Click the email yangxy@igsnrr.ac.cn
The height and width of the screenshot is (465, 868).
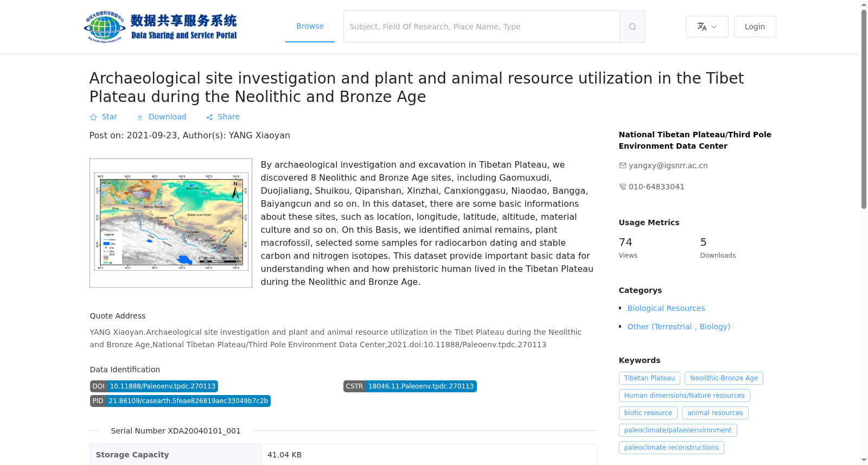[x=668, y=165]
